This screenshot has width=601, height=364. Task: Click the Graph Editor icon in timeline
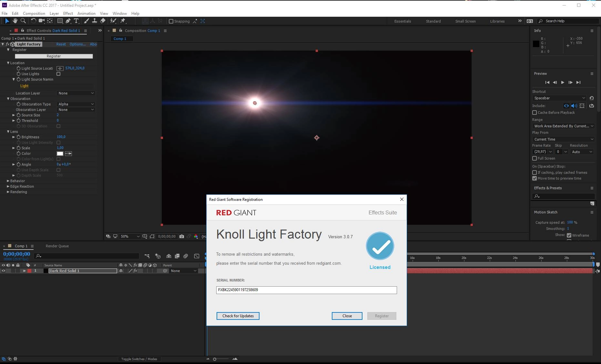(x=197, y=256)
